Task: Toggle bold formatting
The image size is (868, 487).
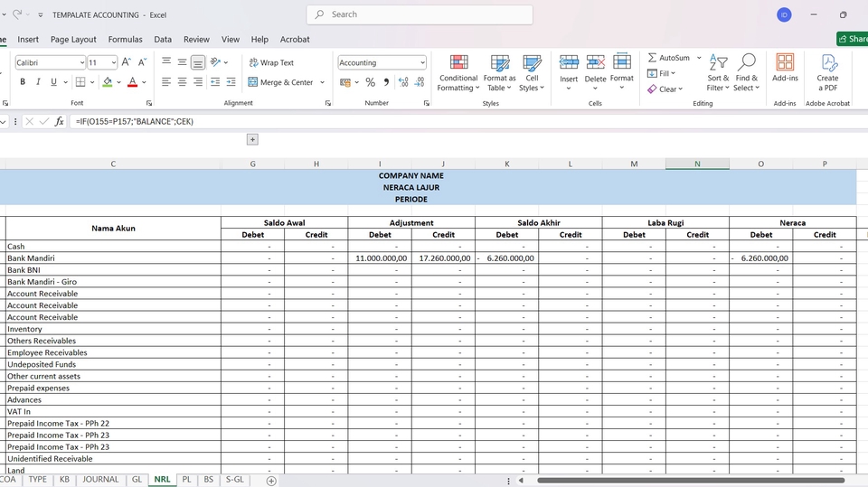Action: 24,82
